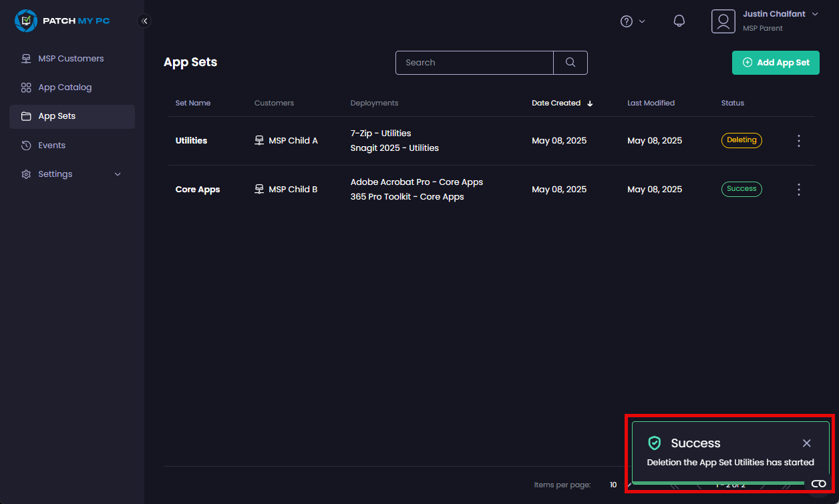
Task: Click the search magnifier icon
Action: pos(570,63)
